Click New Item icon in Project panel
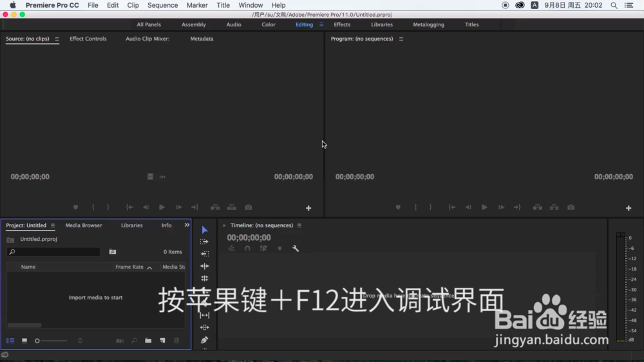Image resolution: width=644 pixels, height=362 pixels. (163, 341)
